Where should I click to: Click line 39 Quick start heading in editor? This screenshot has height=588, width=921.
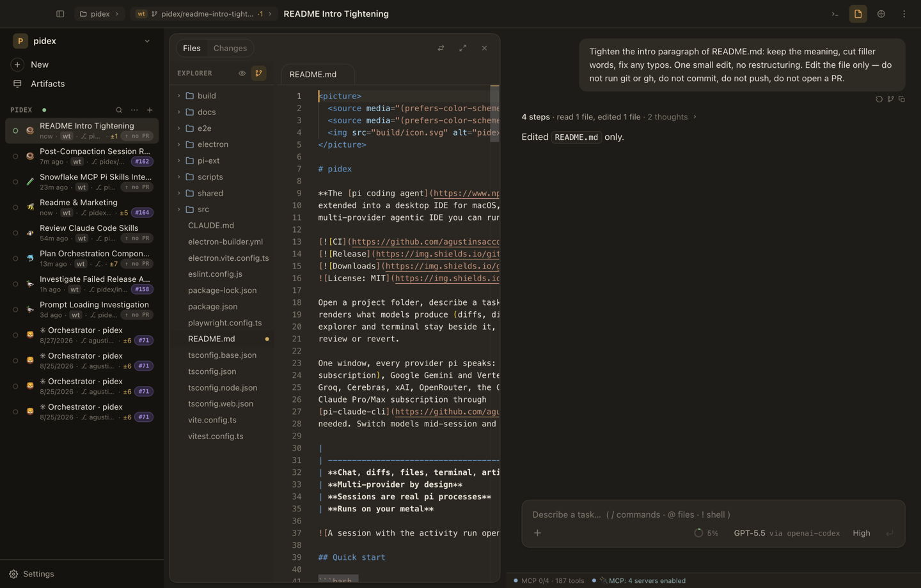click(352, 557)
